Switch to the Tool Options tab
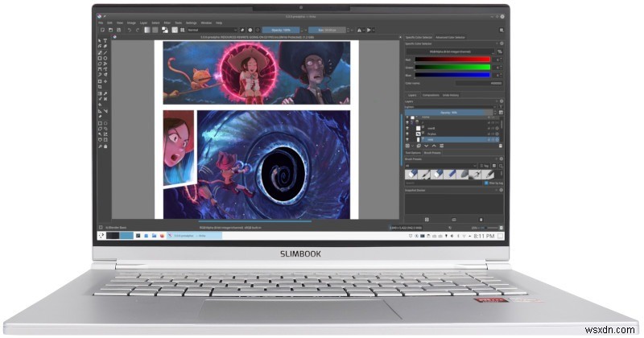The height and width of the screenshot is (338, 644). 413,153
